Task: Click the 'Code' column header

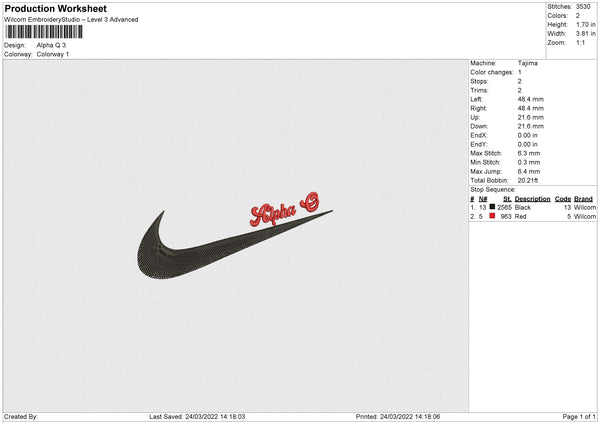Action: click(563, 199)
